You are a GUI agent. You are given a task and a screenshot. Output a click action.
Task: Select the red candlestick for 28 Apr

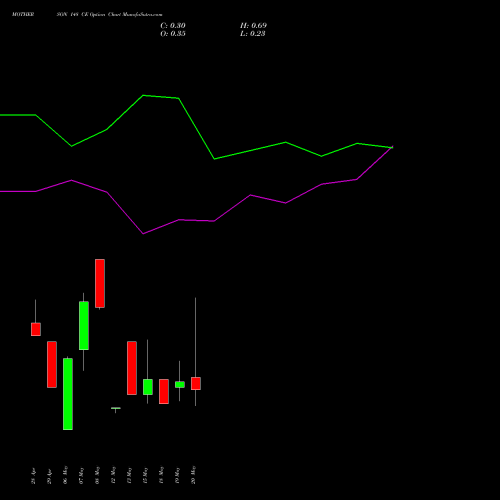(x=36, y=329)
